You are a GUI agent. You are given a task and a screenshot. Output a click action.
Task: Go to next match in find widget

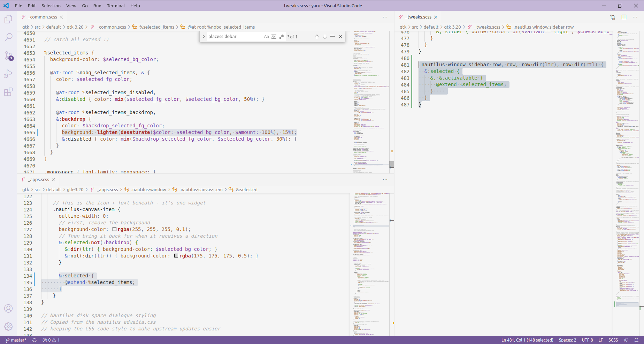[325, 37]
